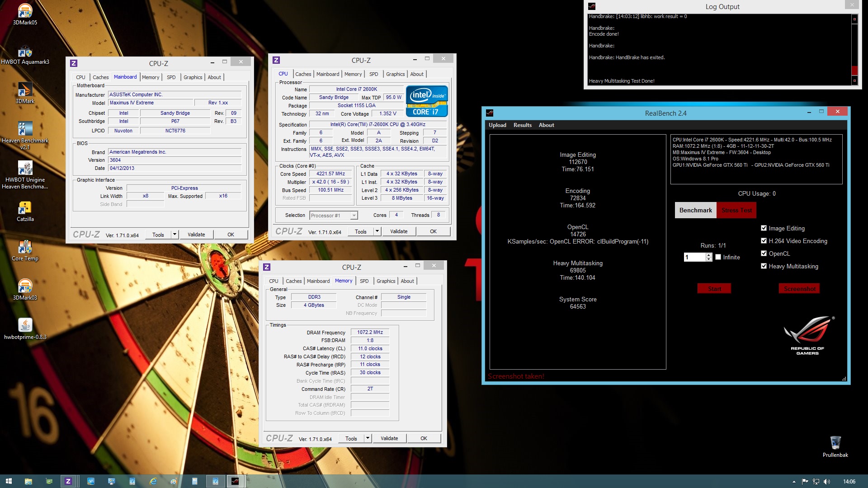Image resolution: width=868 pixels, height=488 pixels.
Task: Select the 3DMark desktop icon
Action: pos(25,93)
